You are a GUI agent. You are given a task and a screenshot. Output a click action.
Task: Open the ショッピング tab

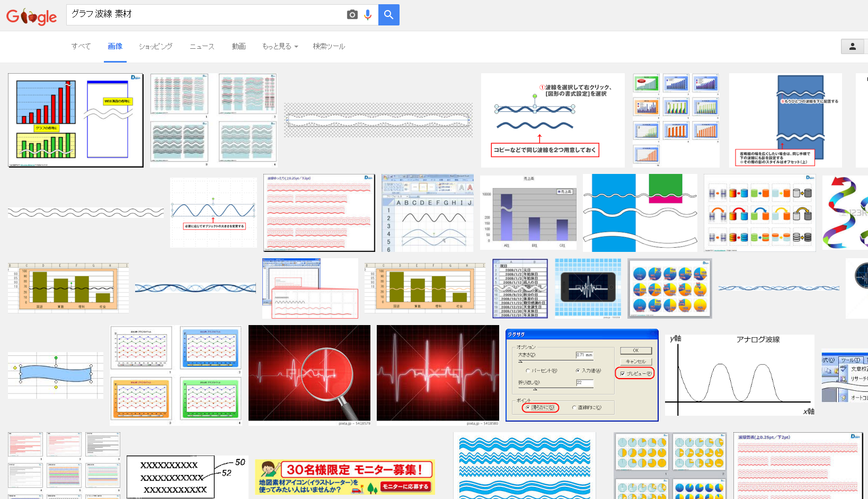pos(156,46)
